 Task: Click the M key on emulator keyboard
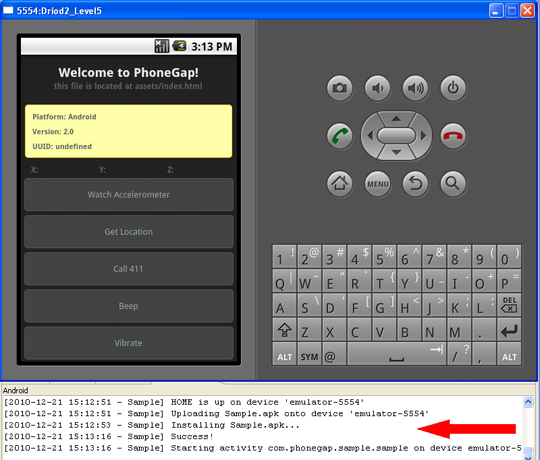(459, 330)
